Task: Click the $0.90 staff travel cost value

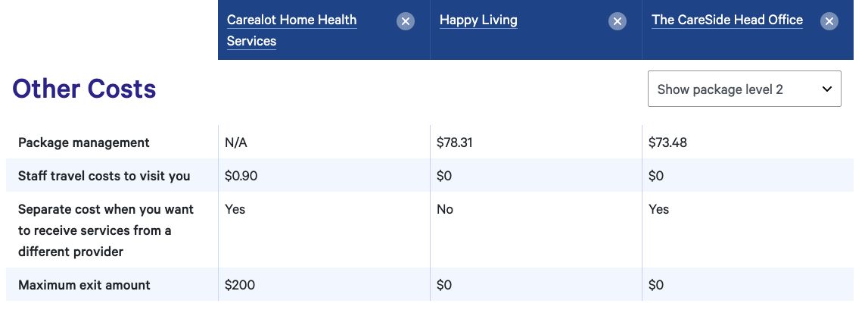Action: (x=241, y=176)
